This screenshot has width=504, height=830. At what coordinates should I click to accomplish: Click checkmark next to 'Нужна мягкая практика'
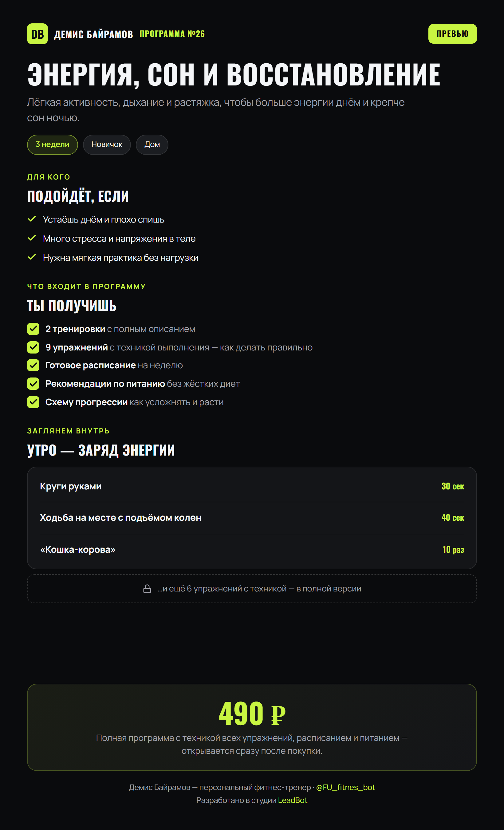(32, 257)
